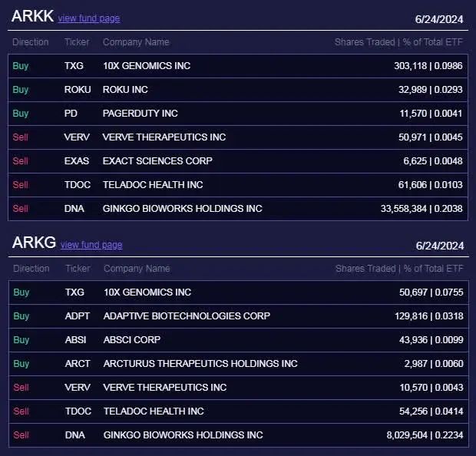The width and height of the screenshot is (476, 456).
Task: Click ARKK Shares Traded column header
Action: 398,42
